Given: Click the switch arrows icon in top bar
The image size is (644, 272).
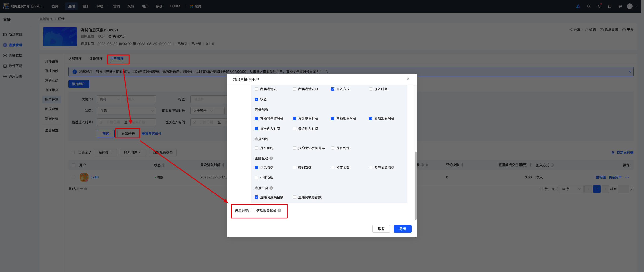Looking at the screenshot, I should (620, 6).
